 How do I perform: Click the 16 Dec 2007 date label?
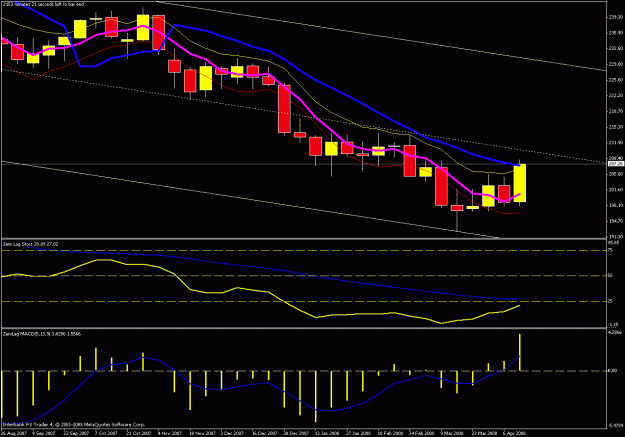264,433
